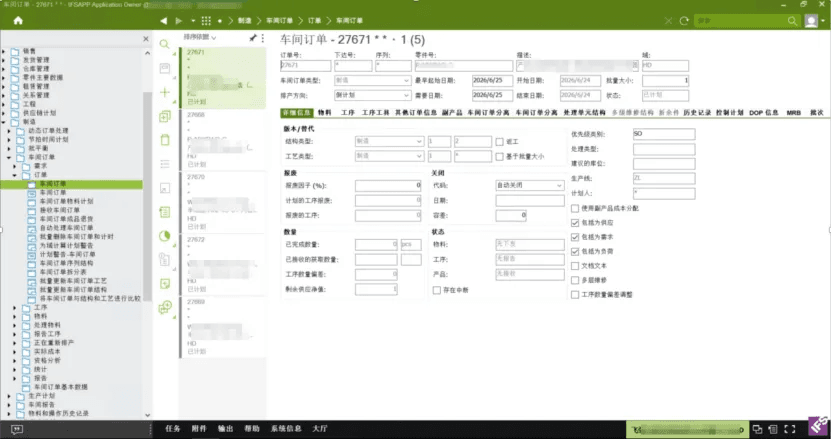Enable 使用副产品成本分配 checkbox

(x=575, y=208)
